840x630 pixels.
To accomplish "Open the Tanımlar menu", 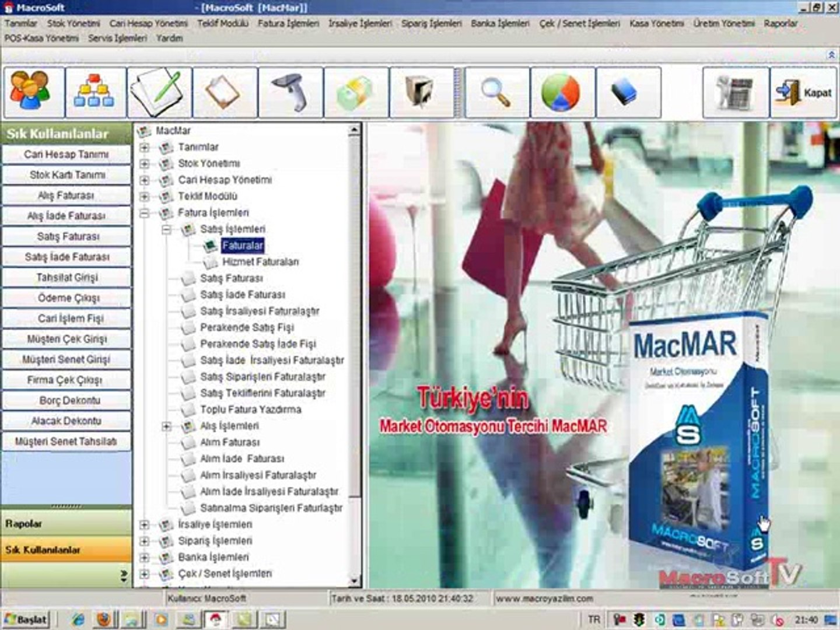I will (x=21, y=23).
